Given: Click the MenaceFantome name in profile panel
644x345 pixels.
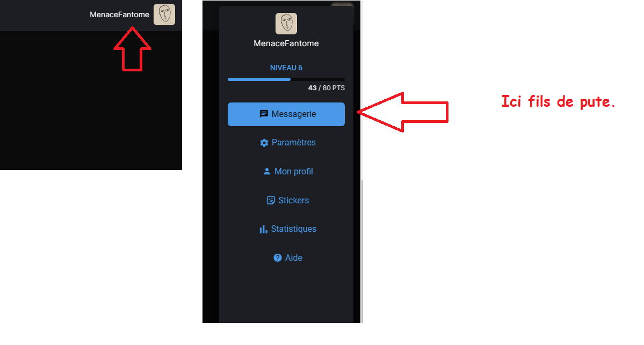Looking at the screenshot, I should click(286, 43).
